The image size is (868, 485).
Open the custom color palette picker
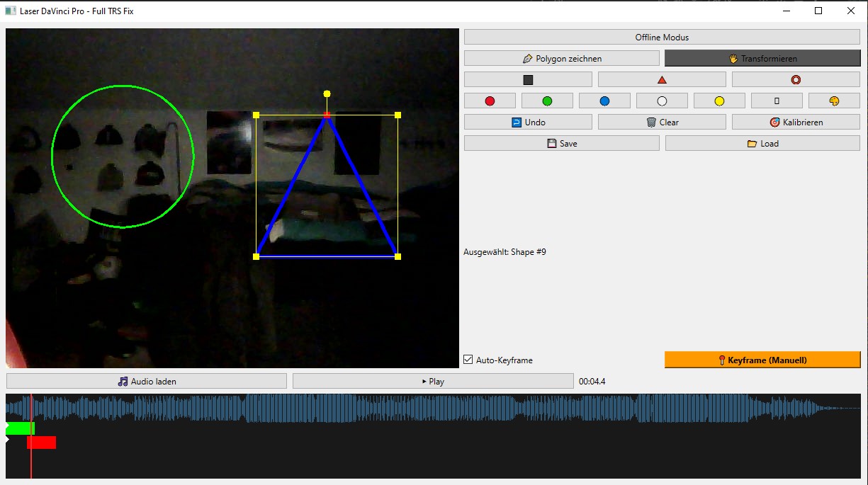point(834,101)
